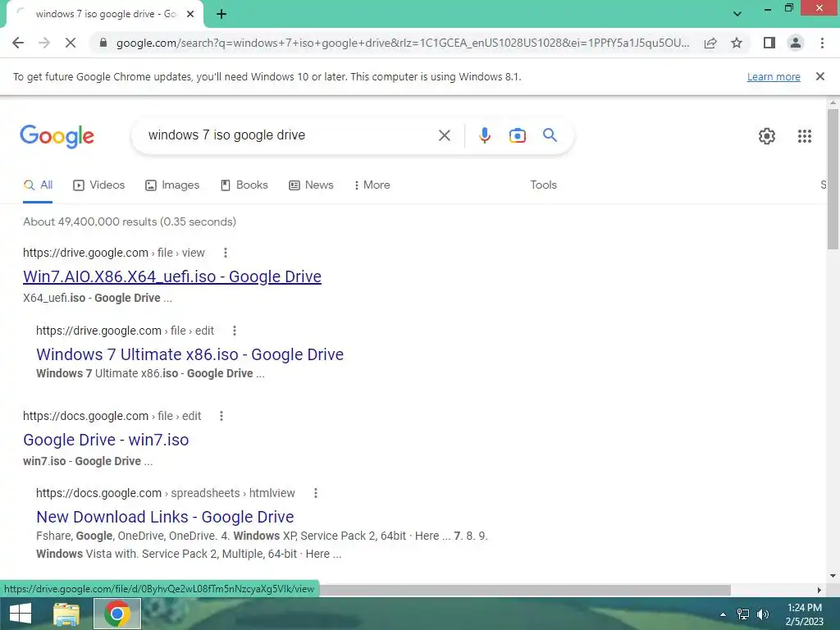This screenshot has width=840, height=630.
Task: Click in the Google search field
Action: pos(290,135)
